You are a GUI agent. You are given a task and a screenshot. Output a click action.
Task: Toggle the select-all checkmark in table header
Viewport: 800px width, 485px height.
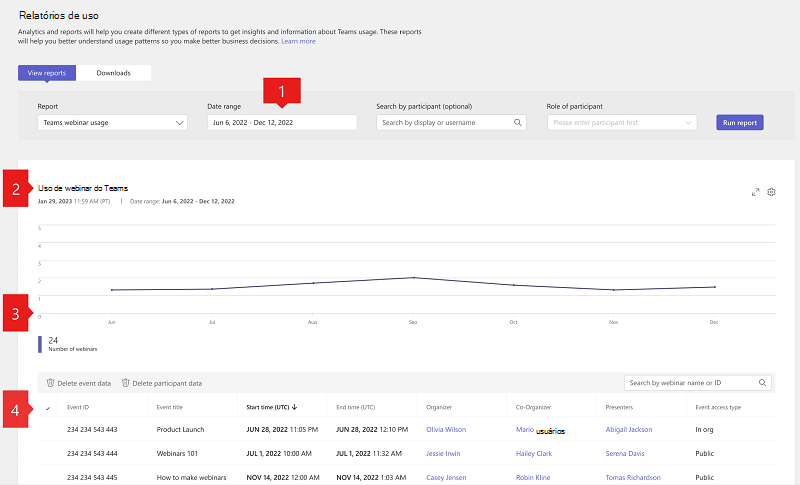click(48, 408)
